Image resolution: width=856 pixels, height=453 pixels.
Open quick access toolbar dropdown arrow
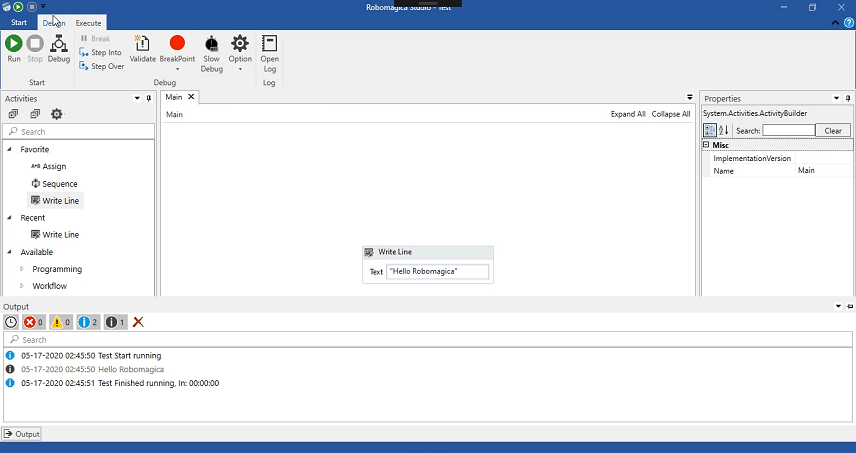coord(43,7)
